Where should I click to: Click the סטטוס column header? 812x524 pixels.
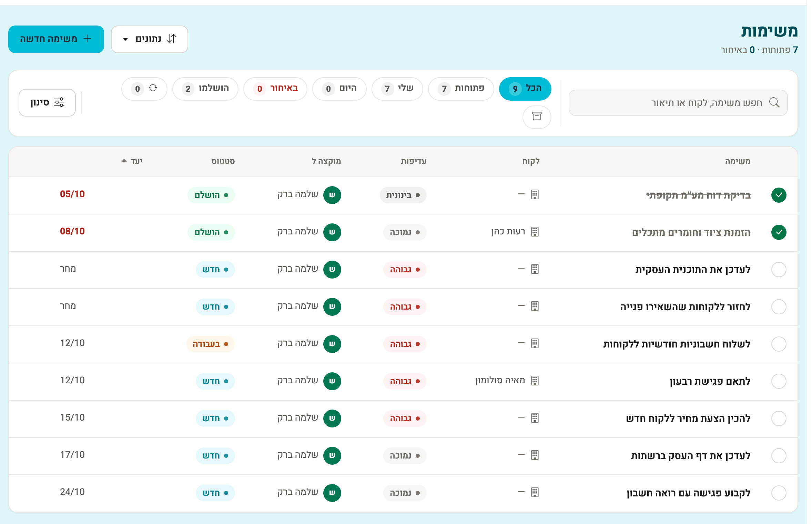[223, 161]
